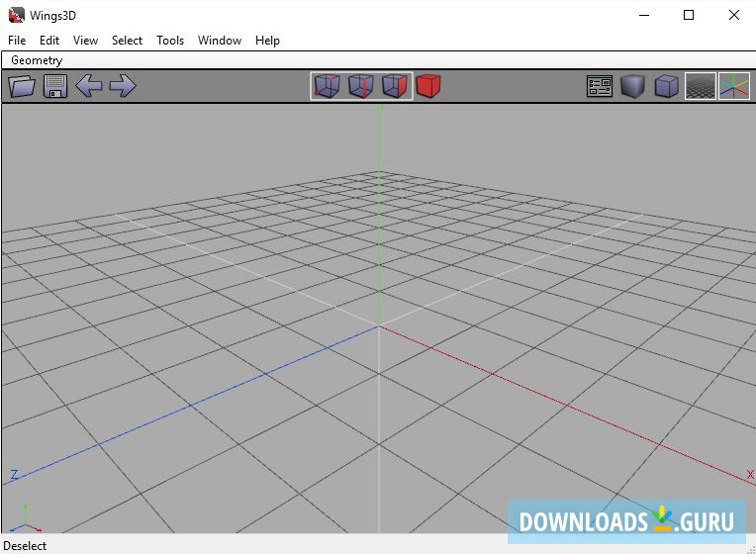Open a file with the folder icon
This screenshot has height=554, width=756.
pos(22,86)
